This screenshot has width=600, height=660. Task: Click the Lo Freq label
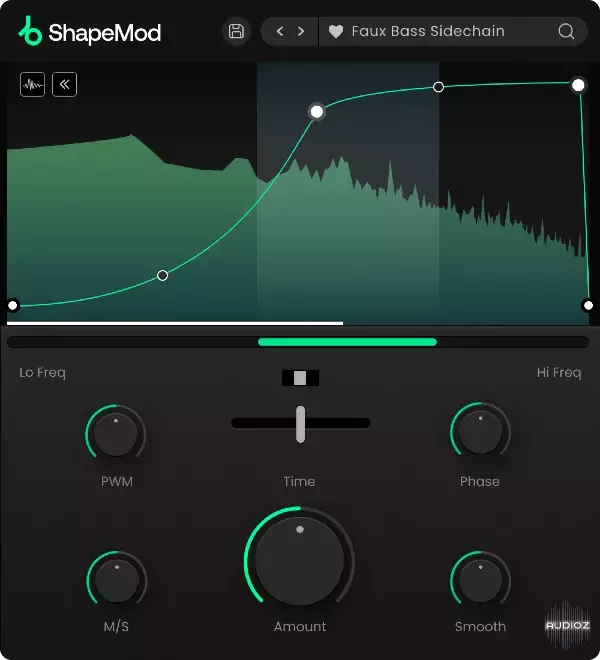click(43, 373)
